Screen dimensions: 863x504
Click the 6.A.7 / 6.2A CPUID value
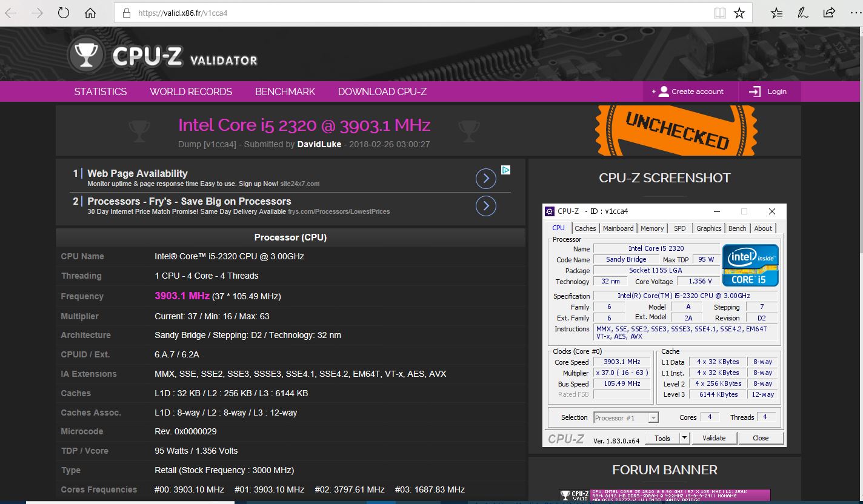point(177,354)
